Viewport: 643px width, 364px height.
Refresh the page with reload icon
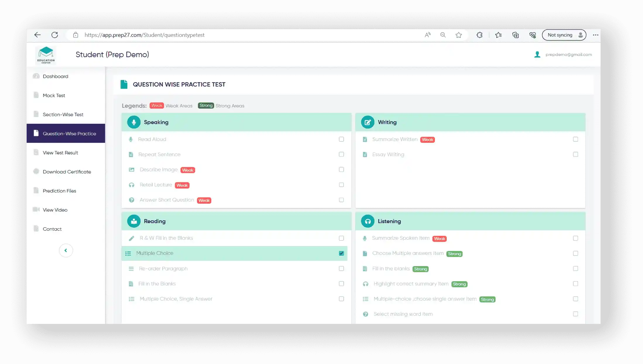point(55,35)
